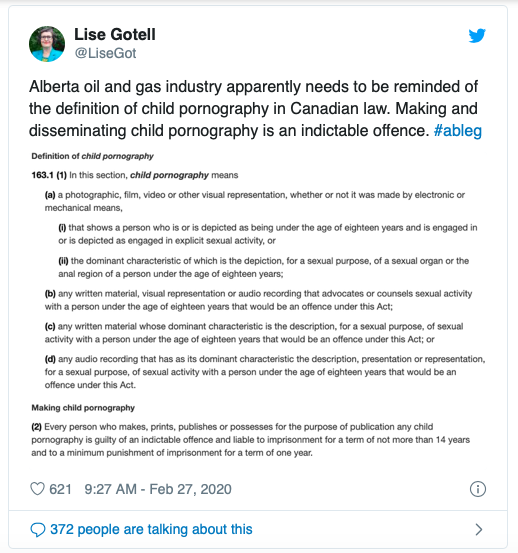Click subsection (2) penalty text in the image
The image size is (518, 553).
point(250,440)
